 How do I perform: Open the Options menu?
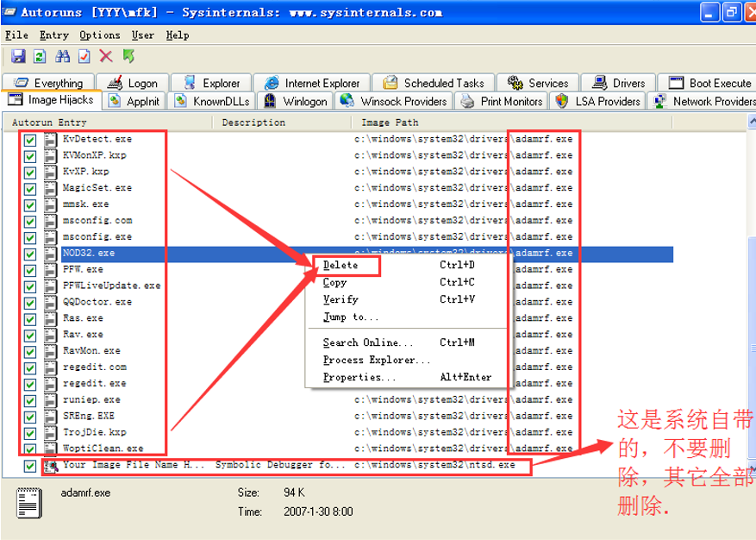coord(99,35)
